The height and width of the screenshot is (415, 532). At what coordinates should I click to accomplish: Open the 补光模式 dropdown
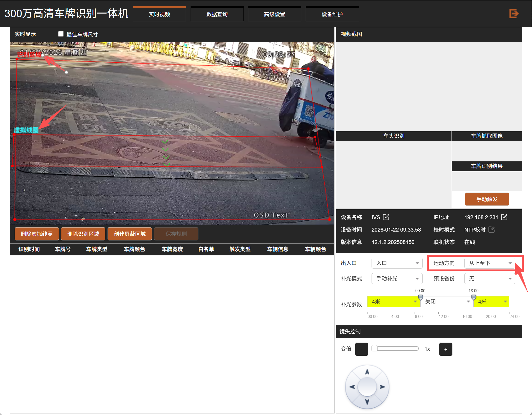point(397,278)
